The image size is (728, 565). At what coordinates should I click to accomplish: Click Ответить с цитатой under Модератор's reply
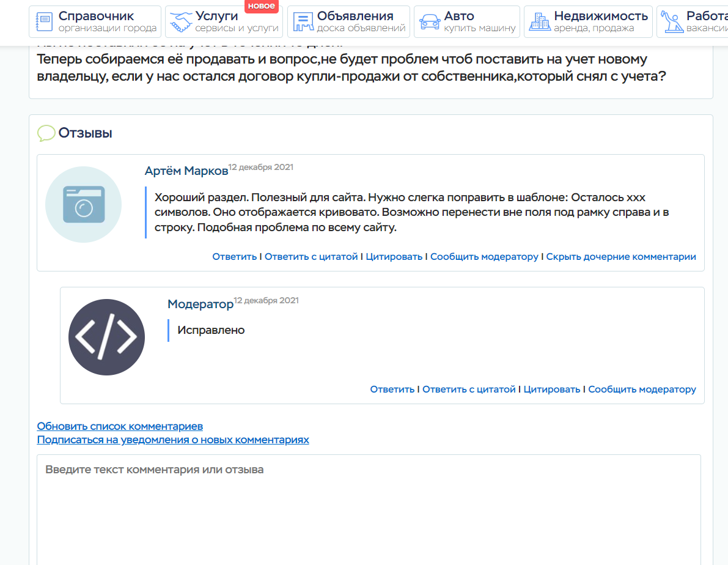tap(469, 390)
